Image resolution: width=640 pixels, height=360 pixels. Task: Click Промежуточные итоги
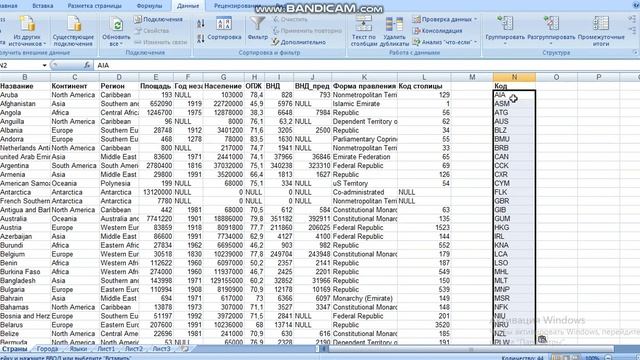pos(601,31)
